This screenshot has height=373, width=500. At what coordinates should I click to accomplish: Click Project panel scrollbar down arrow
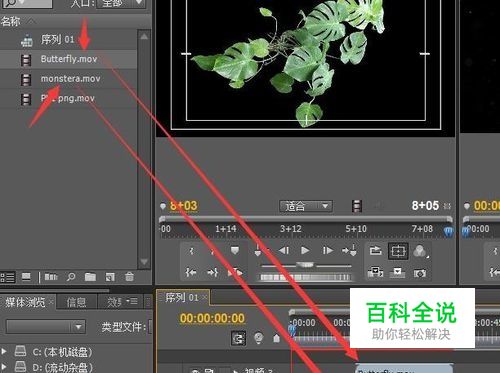(x=144, y=262)
